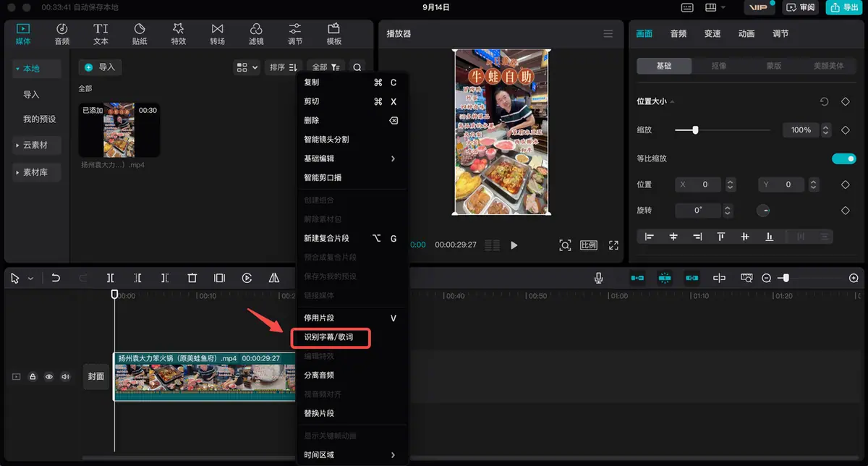The width and height of the screenshot is (868, 466).
Task: Toggle the 等比缩放 switch
Action: (843, 158)
